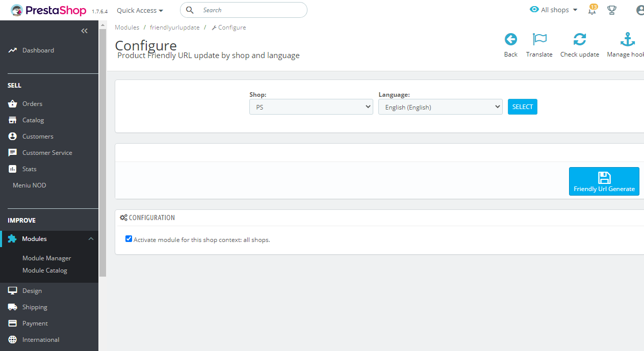Open notifications bell icon
Screen dimensions: 644x351
tap(592, 10)
